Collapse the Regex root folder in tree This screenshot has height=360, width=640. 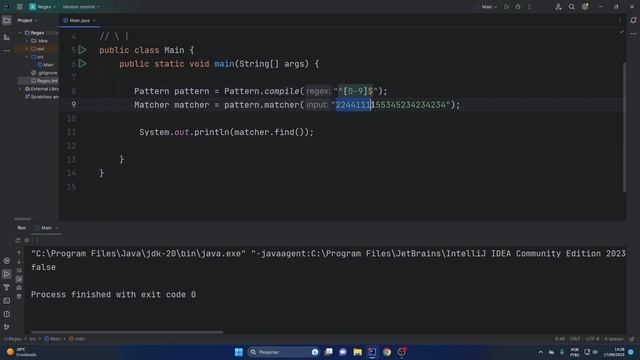coord(20,33)
